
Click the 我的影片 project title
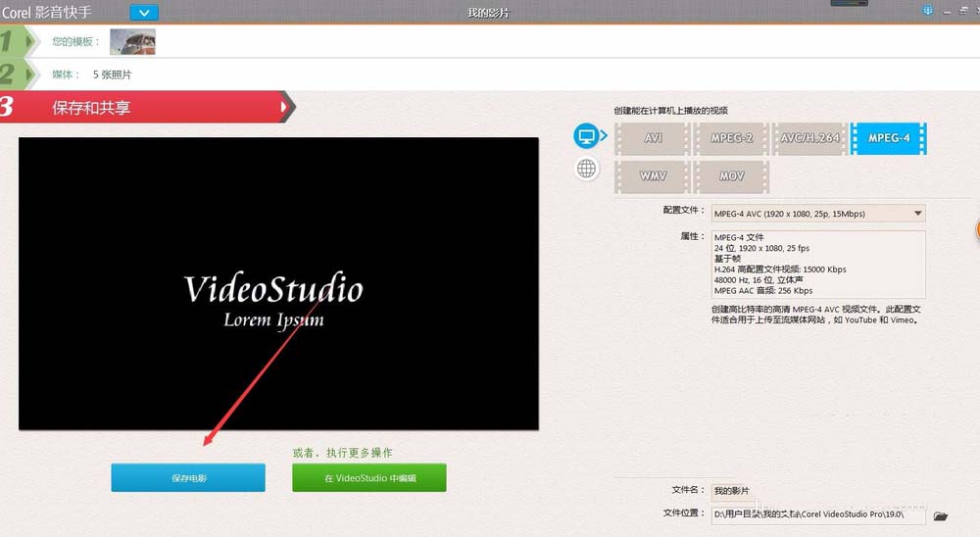pyautogui.click(x=488, y=13)
